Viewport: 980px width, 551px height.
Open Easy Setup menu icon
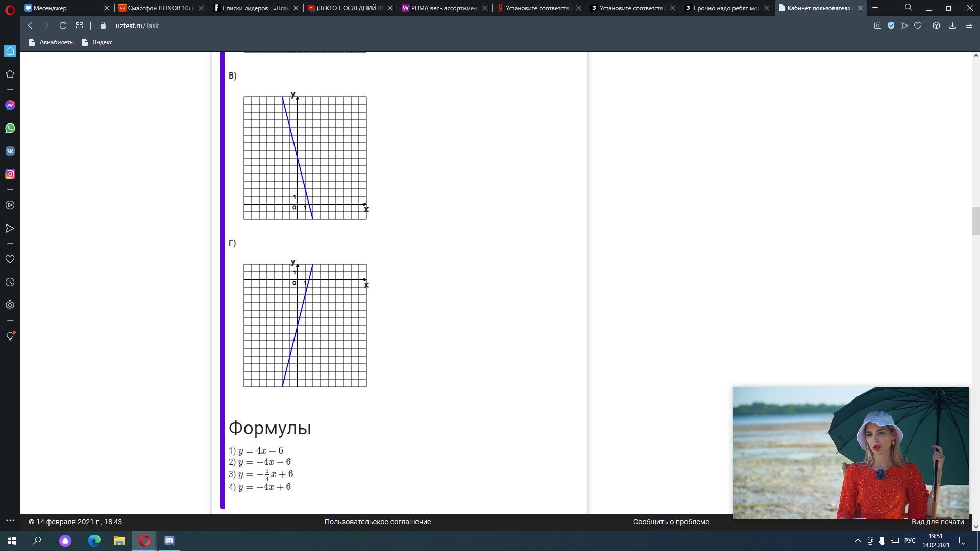pos(969,26)
